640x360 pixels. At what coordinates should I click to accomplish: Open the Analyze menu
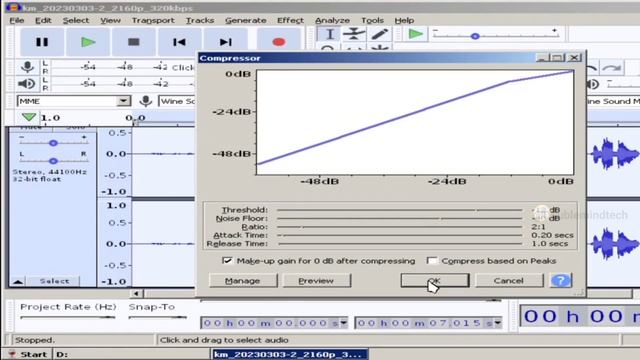pos(332,20)
